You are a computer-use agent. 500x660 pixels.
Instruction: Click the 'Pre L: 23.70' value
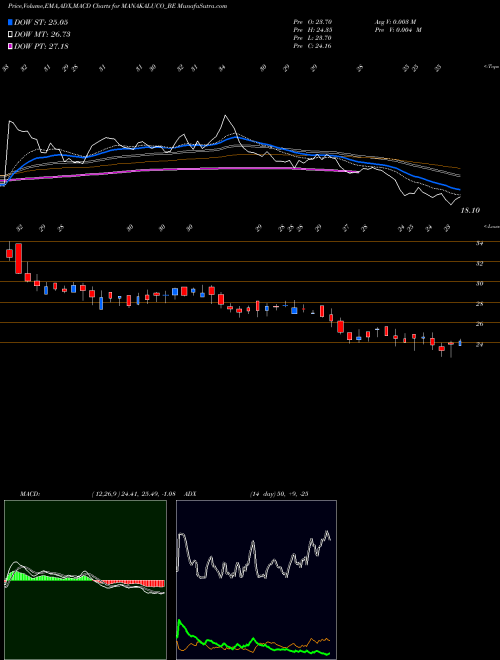(312, 38)
